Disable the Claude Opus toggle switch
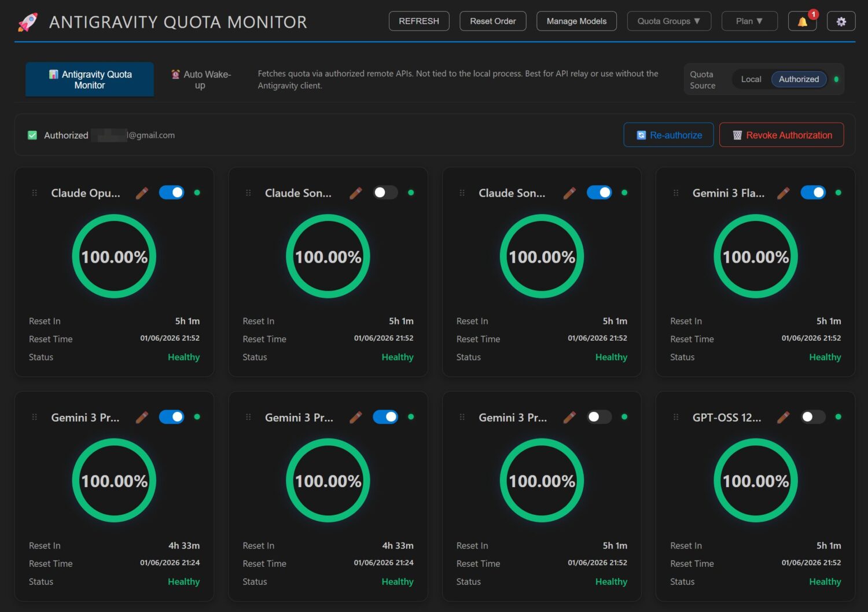 (172, 193)
